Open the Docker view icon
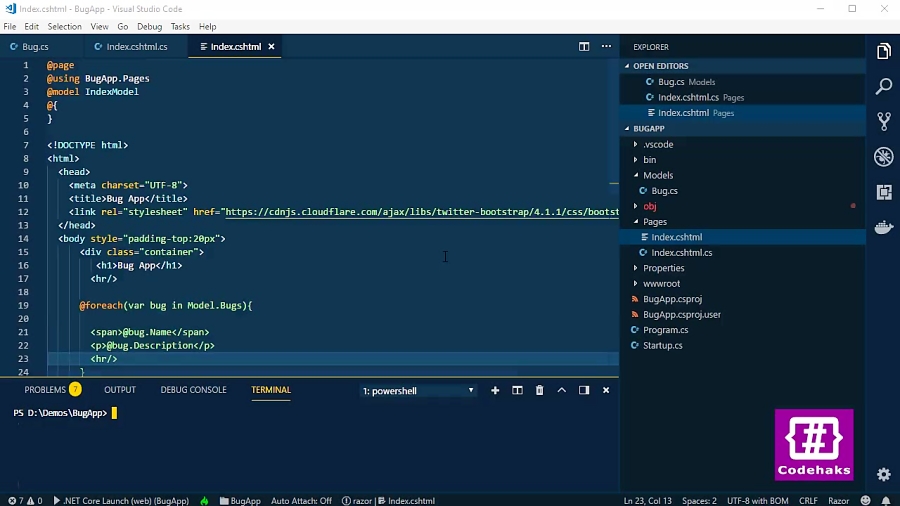 click(x=884, y=227)
